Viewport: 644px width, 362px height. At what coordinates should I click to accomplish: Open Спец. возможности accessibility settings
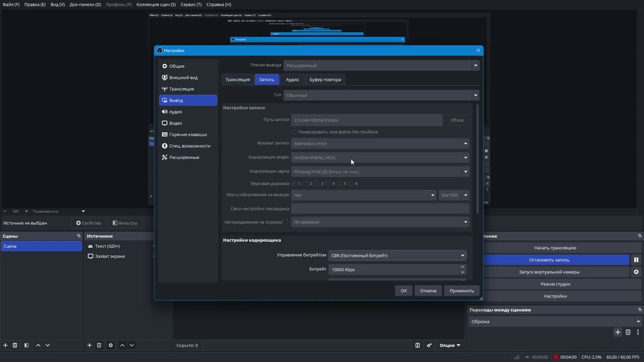(x=188, y=146)
